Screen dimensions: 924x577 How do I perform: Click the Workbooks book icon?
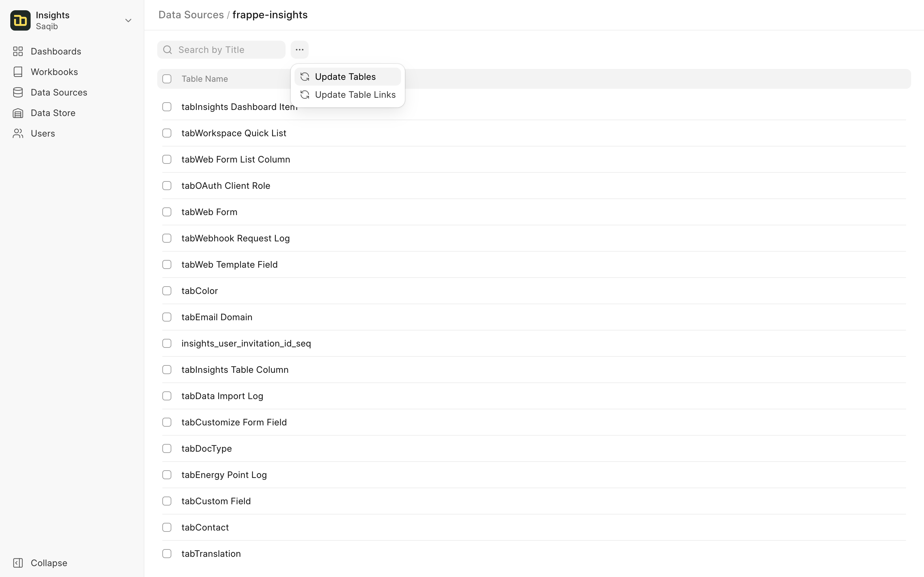18,72
